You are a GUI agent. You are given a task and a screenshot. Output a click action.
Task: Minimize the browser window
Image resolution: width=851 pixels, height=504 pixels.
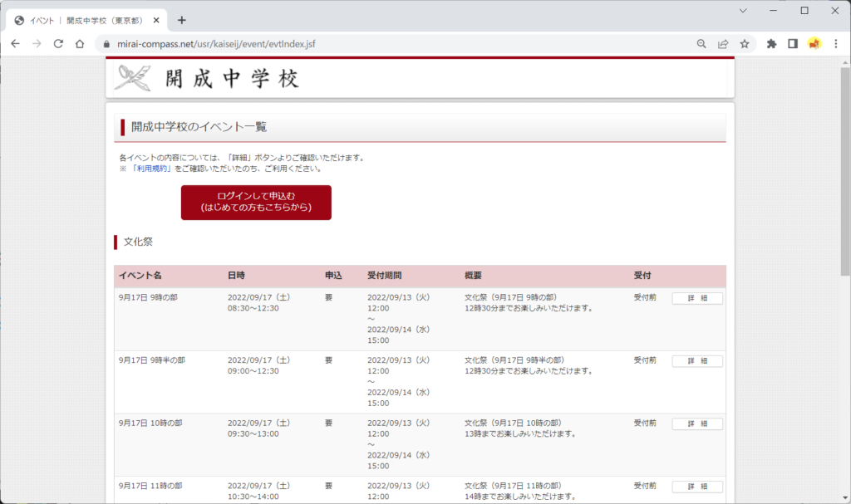click(x=774, y=10)
